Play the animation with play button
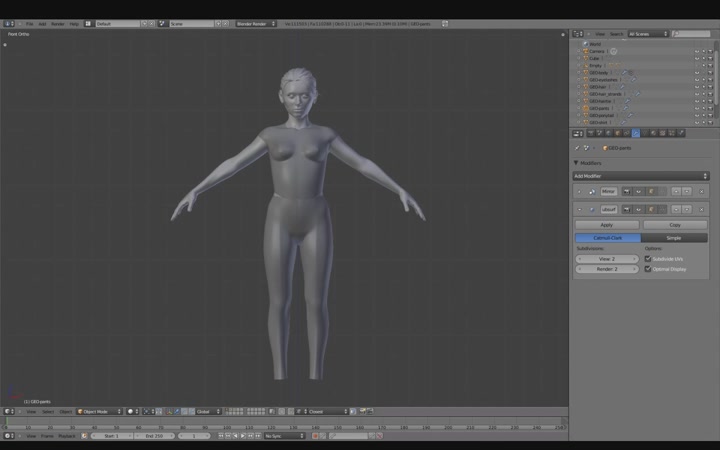 (243, 436)
